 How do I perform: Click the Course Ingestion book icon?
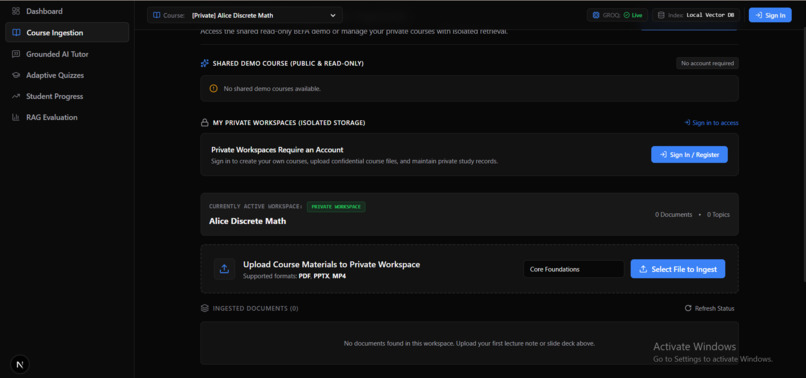pos(16,32)
